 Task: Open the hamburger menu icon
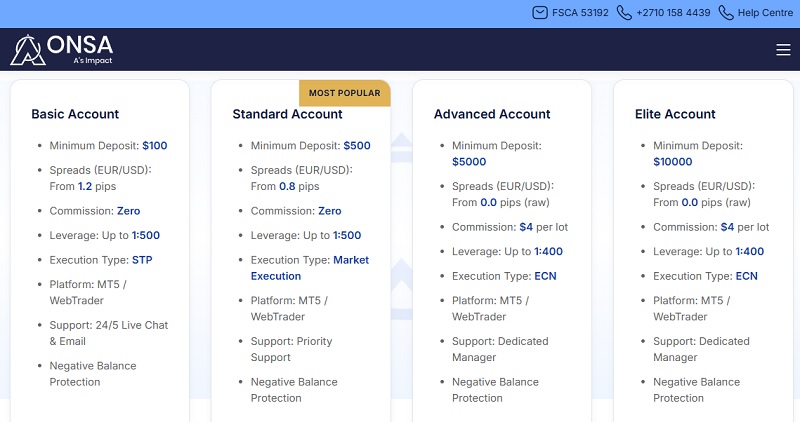(x=783, y=50)
